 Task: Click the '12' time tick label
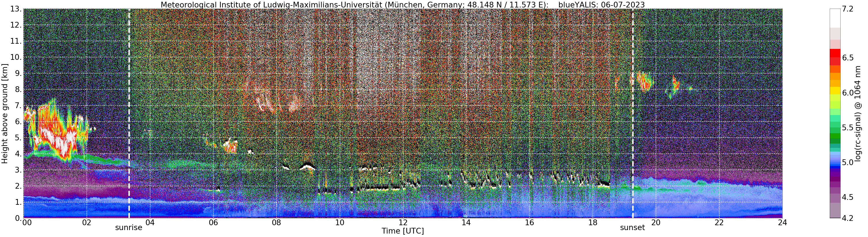coord(403,223)
